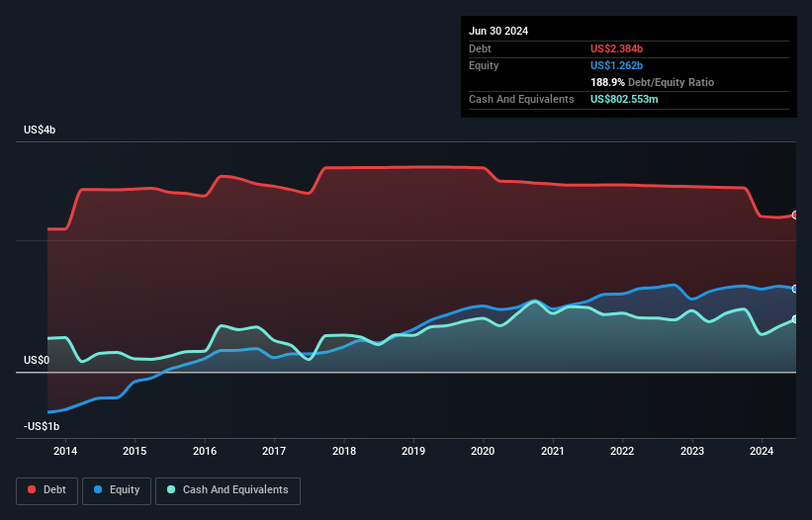Click the 2022 x-axis label

pyautogui.click(x=622, y=451)
